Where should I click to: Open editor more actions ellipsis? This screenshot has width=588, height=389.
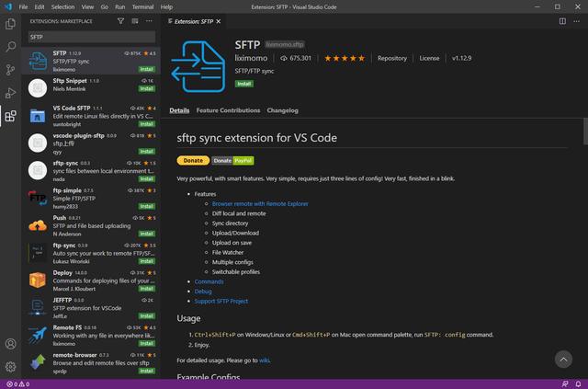(577, 21)
